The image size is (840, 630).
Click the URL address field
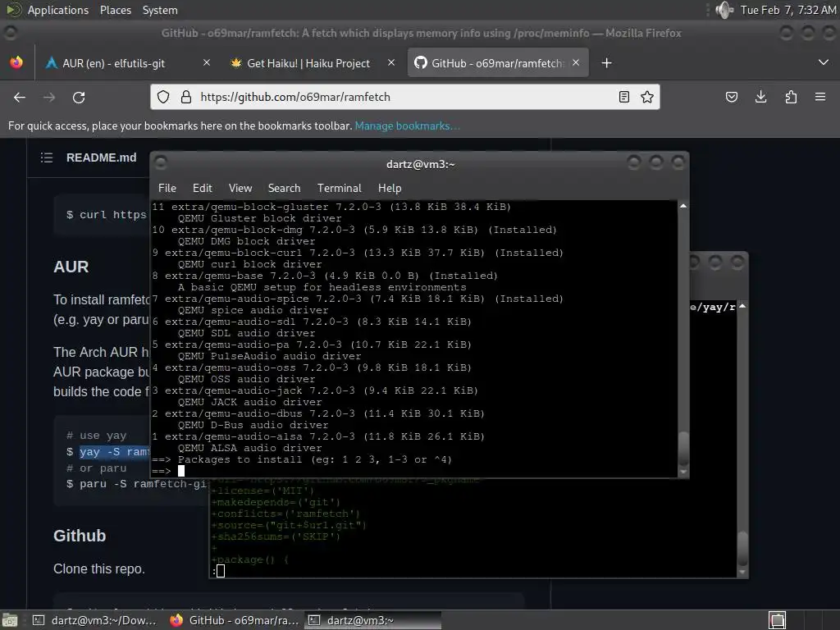tap(404, 97)
